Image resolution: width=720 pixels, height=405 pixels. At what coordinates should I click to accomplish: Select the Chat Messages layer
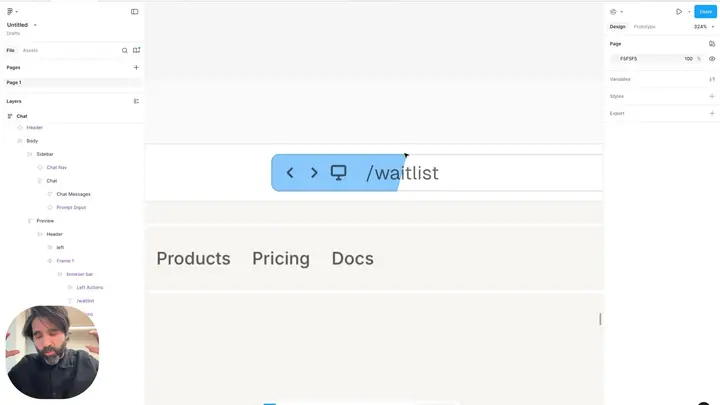[x=73, y=194]
